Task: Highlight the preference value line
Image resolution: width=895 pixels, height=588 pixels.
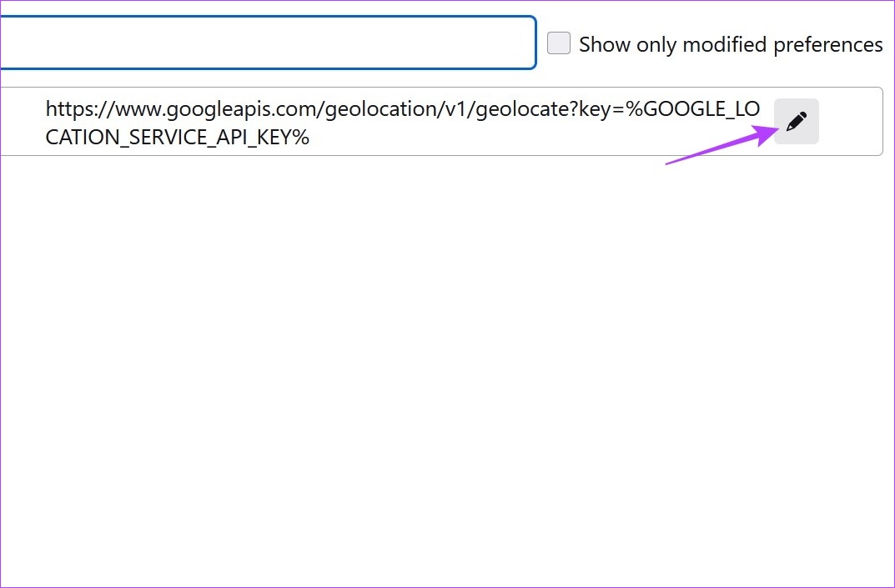Action: [402, 121]
